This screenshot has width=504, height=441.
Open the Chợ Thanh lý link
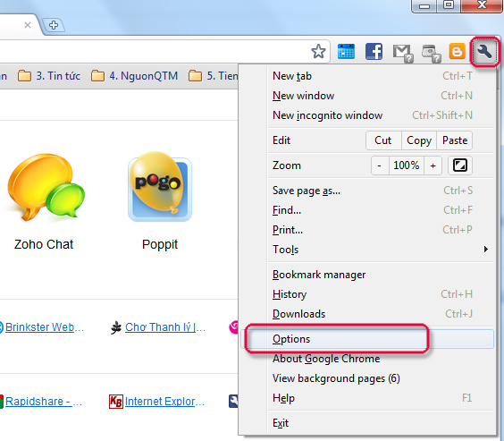tap(165, 327)
